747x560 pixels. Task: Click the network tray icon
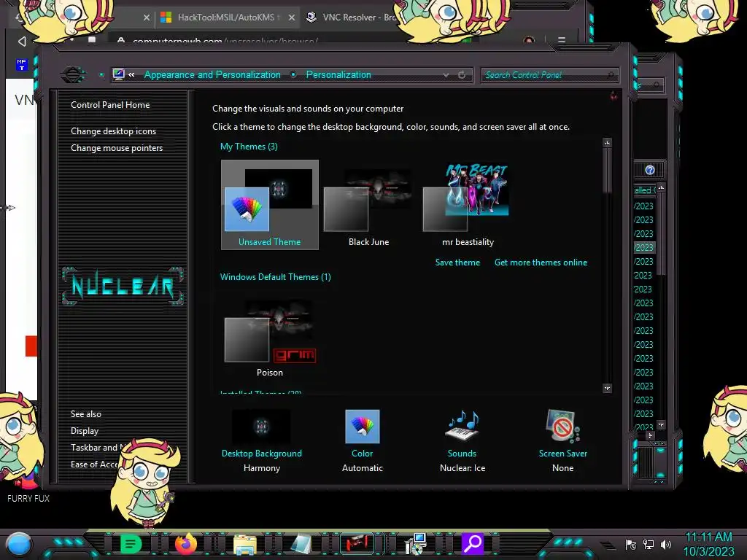649,544
